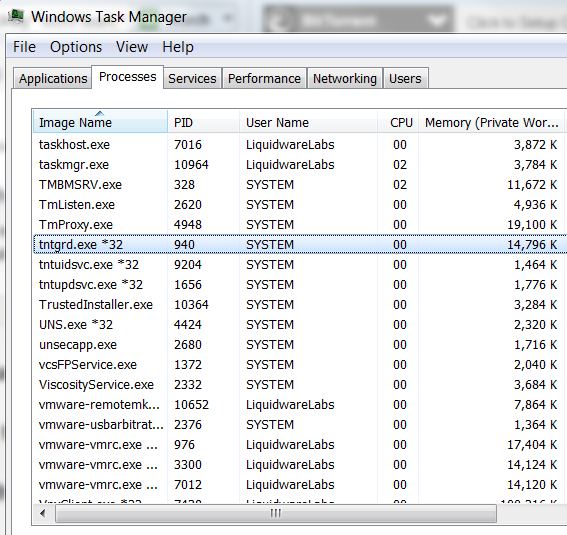The width and height of the screenshot is (567, 535).
Task: Click PID 1372 cell
Action: 188,364
